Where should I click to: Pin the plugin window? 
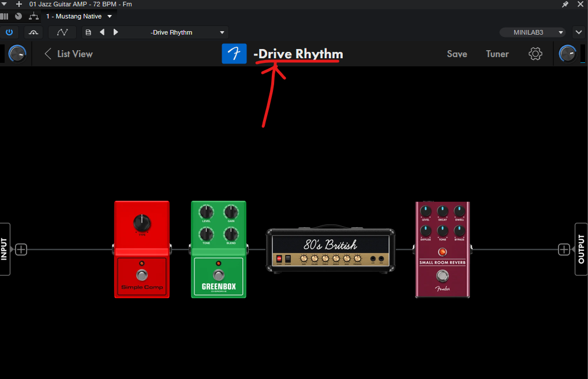565,4
